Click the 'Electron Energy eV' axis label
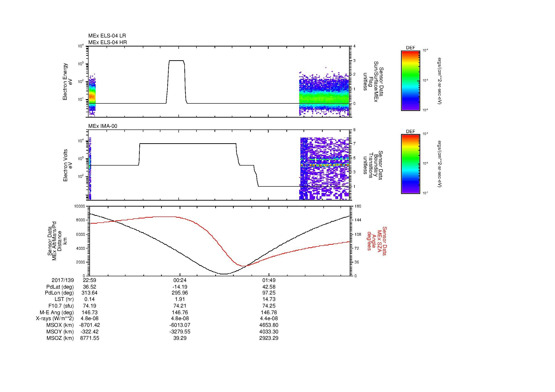This screenshot has width=555, height=392. click(67, 82)
